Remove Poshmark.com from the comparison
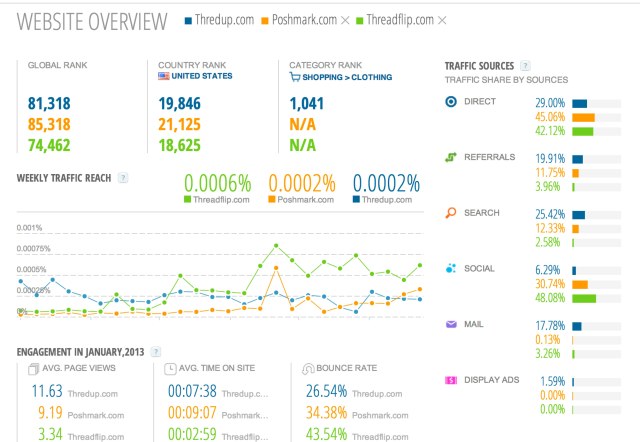 tap(345, 20)
